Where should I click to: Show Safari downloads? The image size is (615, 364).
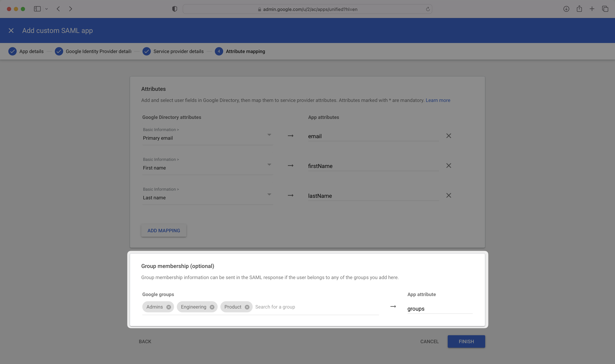point(566,9)
